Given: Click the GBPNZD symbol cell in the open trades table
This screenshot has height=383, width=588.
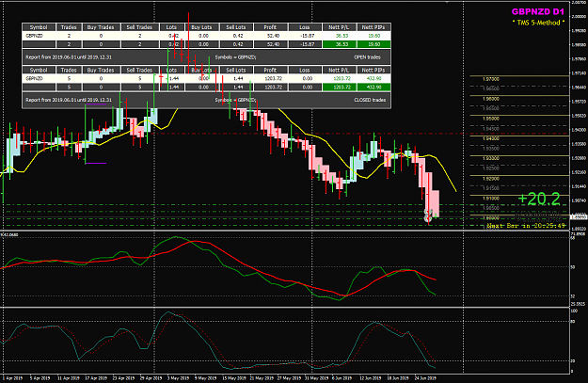Looking at the screenshot, I should 39,36.
